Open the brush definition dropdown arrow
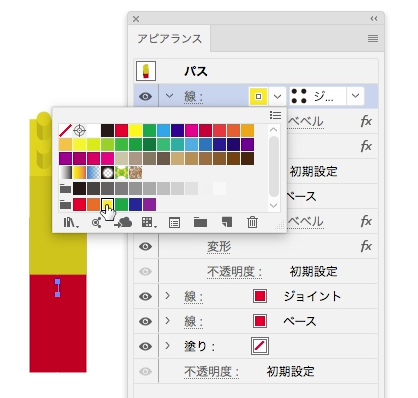The height and width of the screenshot is (398, 418). tap(355, 96)
